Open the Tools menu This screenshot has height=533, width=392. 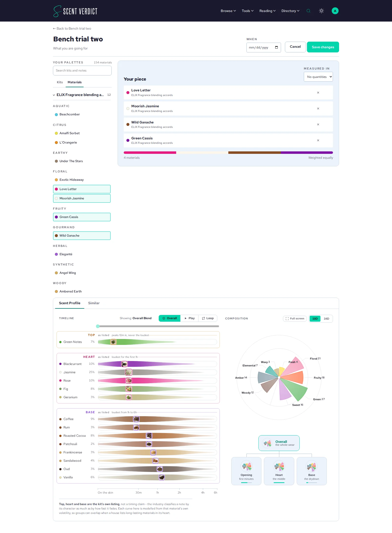point(248,11)
